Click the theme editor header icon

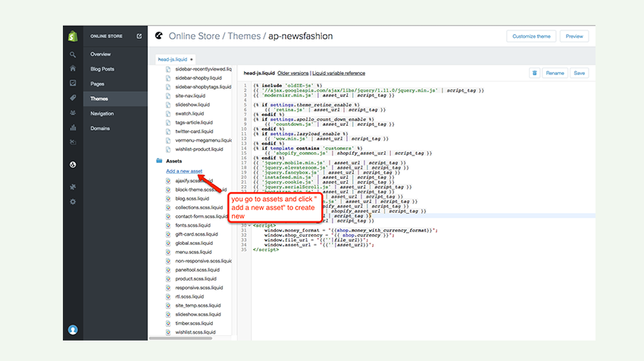pyautogui.click(x=159, y=36)
